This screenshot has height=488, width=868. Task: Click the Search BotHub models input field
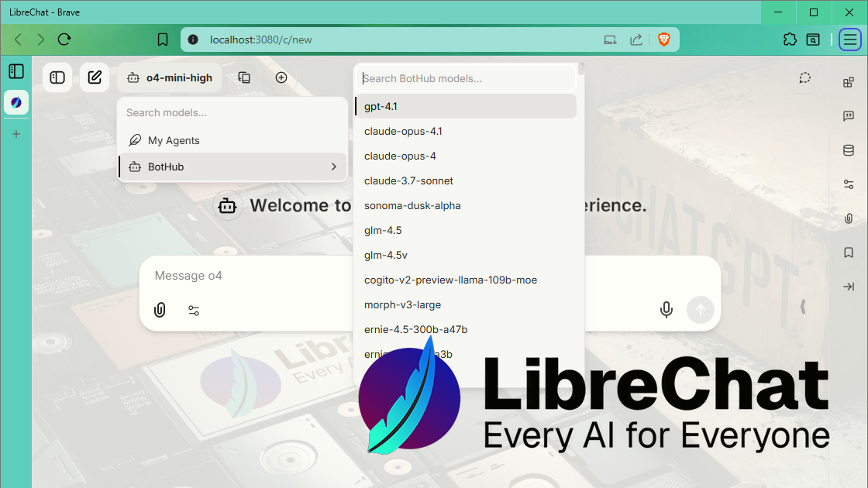(x=465, y=79)
